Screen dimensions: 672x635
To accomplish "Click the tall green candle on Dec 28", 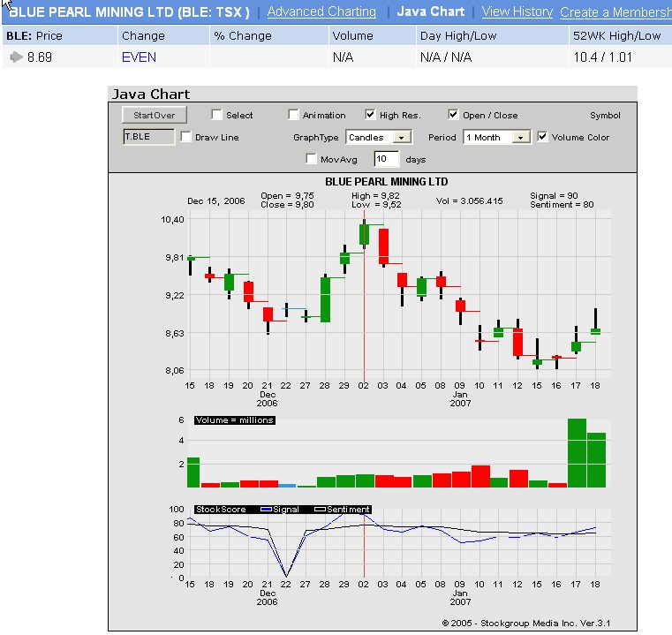I will point(325,299).
